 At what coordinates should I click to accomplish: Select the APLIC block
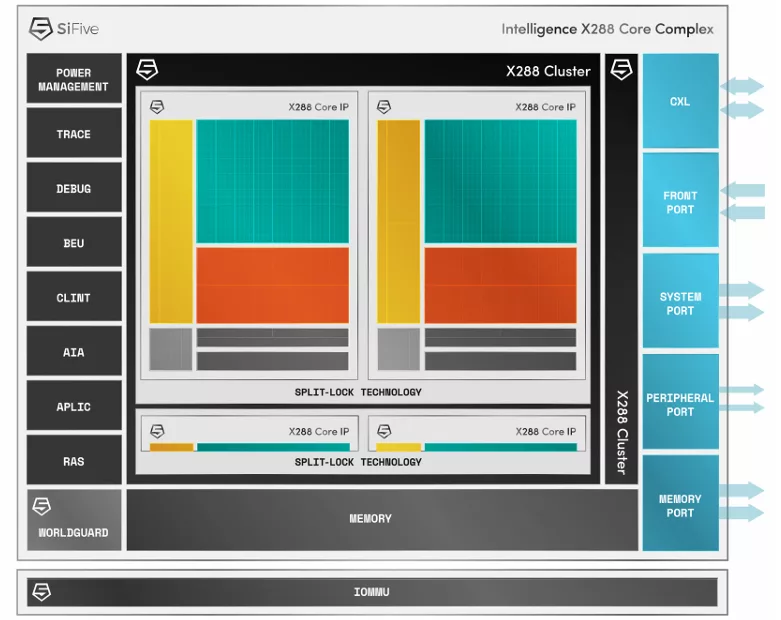(74, 406)
